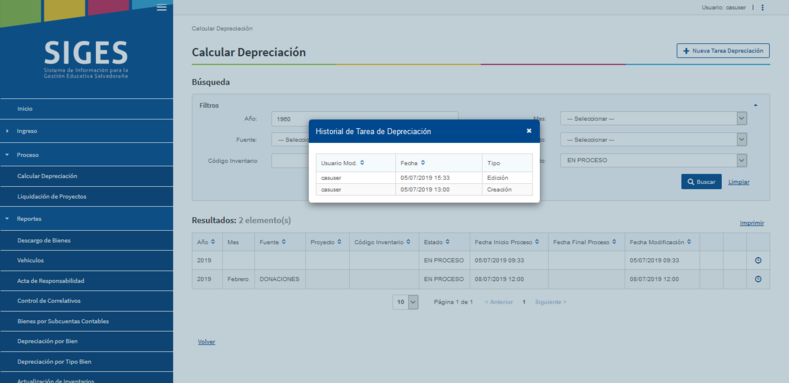Sort dialog table by Usuario Mod. arrows
Screen dimensions: 789x383
(362, 163)
